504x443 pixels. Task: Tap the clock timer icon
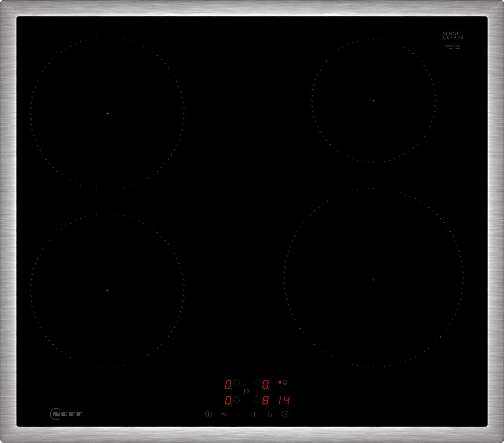tap(285, 414)
